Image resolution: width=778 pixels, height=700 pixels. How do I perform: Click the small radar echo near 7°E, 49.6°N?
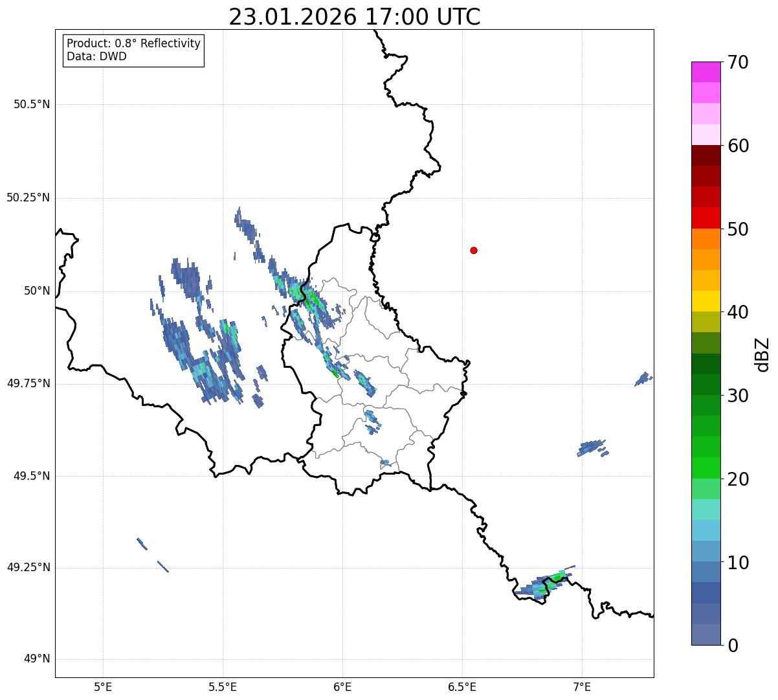pos(592,447)
